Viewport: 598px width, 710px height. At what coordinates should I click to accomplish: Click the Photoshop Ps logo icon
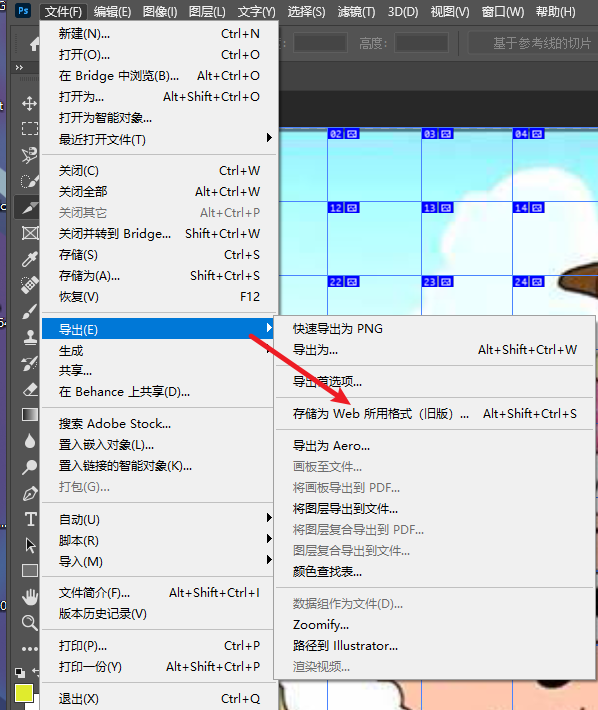click(23, 10)
